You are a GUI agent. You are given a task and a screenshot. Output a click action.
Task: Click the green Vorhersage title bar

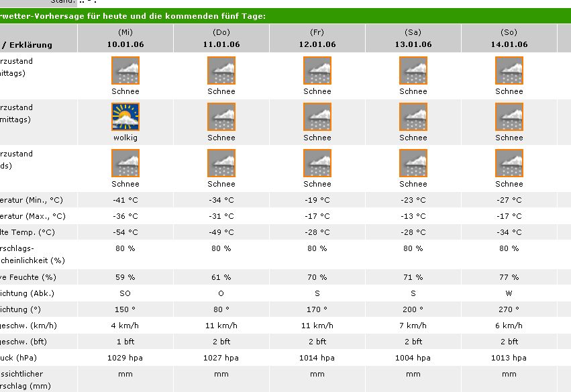tap(268, 16)
